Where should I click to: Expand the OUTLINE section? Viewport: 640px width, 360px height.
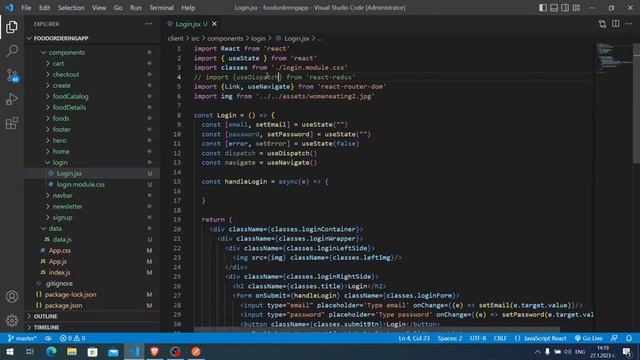click(45, 316)
